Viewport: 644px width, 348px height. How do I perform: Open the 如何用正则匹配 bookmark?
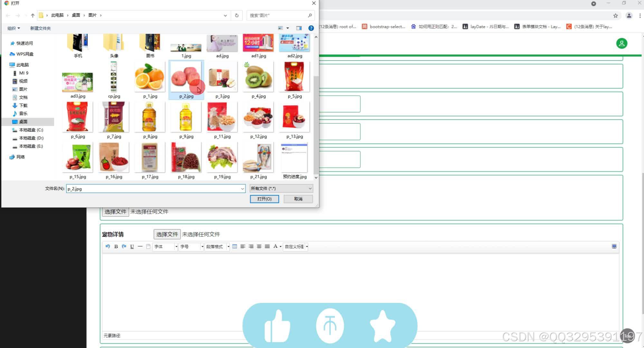pyautogui.click(x=434, y=27)
